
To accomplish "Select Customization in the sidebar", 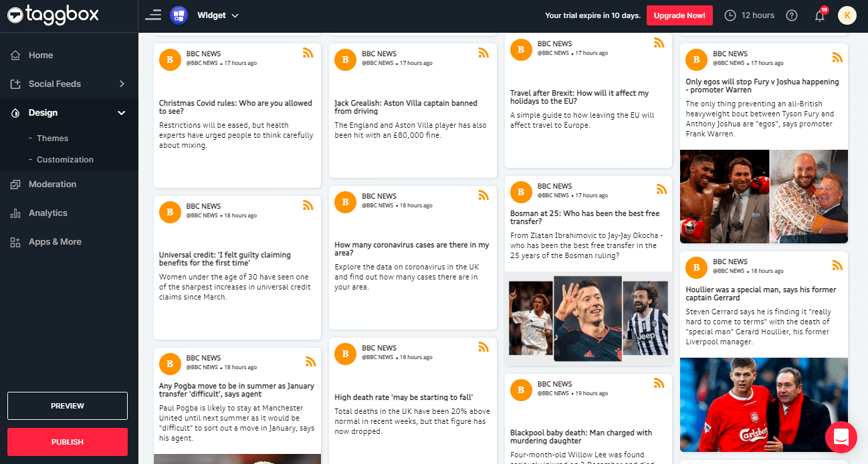I will point(65,160).
